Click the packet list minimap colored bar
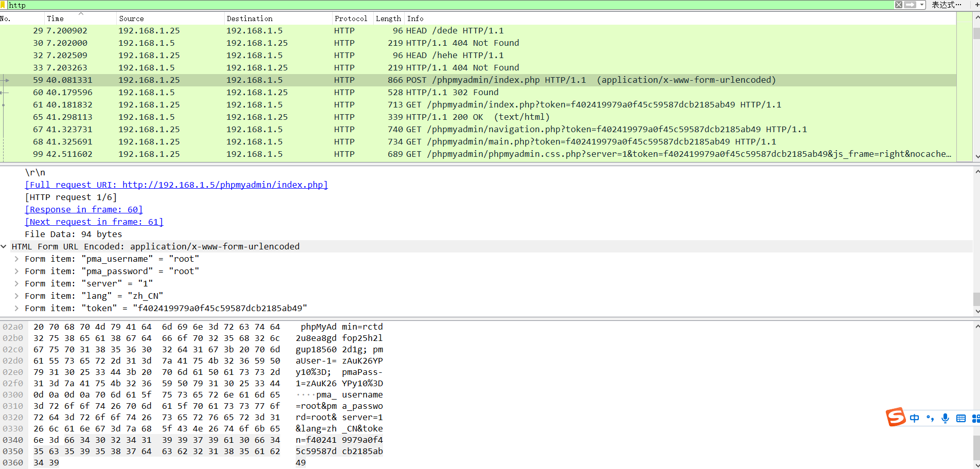Image resolution: width=980 pixels, height=469 pixels. pos(964,86)
